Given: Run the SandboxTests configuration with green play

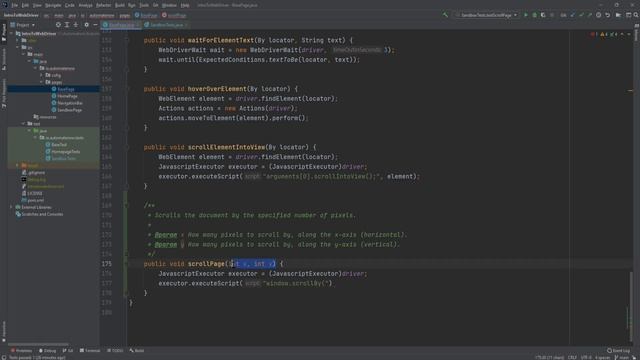Looking at the screenshot, I should tap(526, 15).
